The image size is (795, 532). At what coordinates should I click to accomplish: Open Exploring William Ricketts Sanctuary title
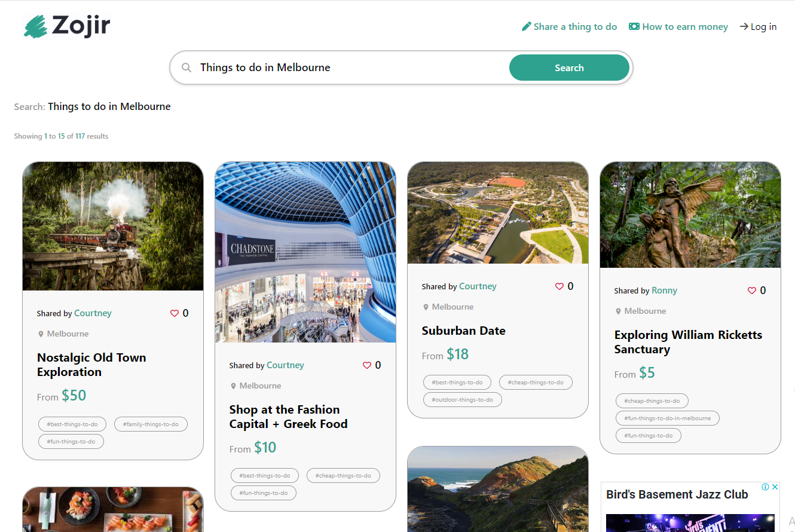point(688,342)
